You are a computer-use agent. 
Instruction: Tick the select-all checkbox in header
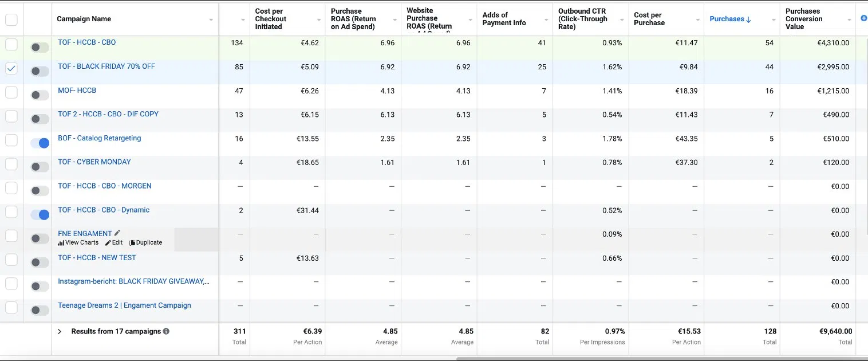11,19
